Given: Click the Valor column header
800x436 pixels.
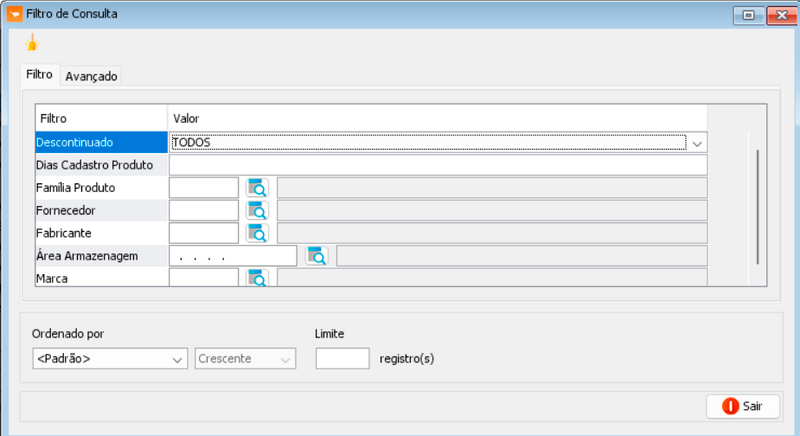Looking at the screenshot, I should point(438,118).
